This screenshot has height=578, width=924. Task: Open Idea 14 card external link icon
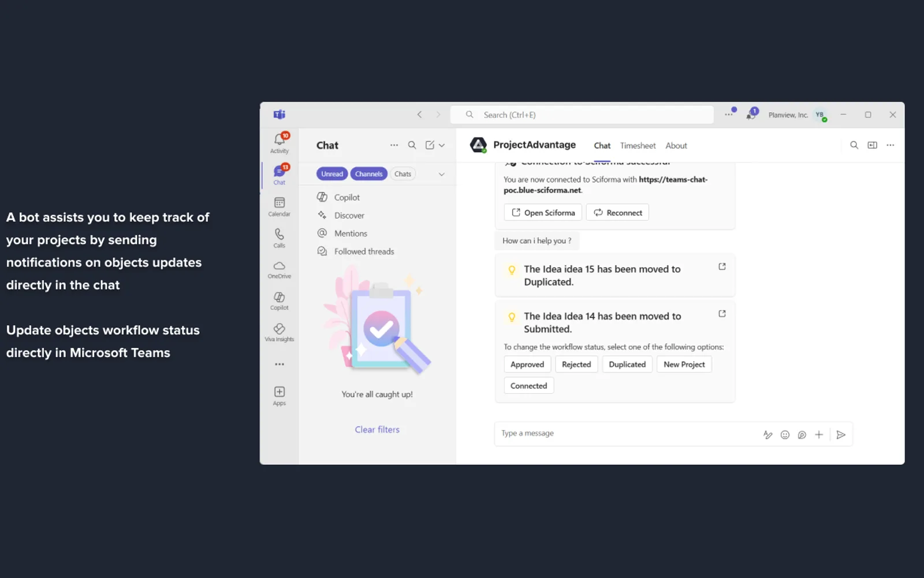coord(722,313)
